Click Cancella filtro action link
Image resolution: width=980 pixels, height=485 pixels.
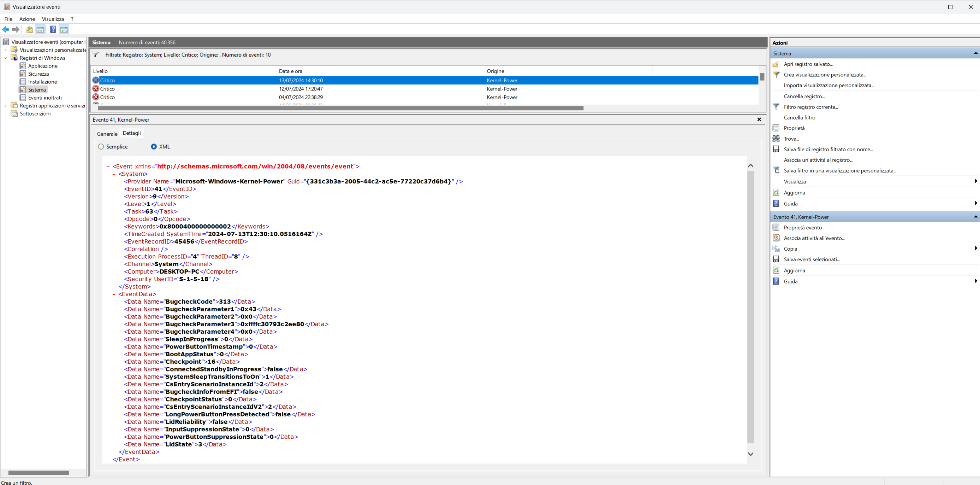799,118
